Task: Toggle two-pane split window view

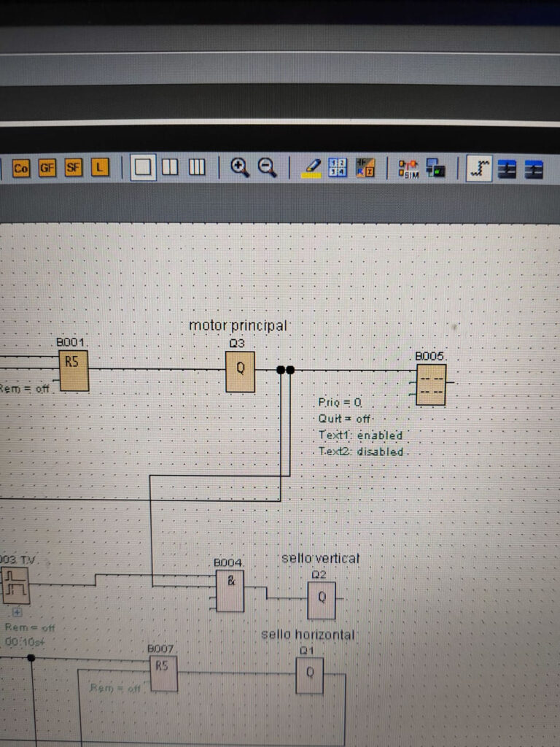Action: (x=170, y=168)
